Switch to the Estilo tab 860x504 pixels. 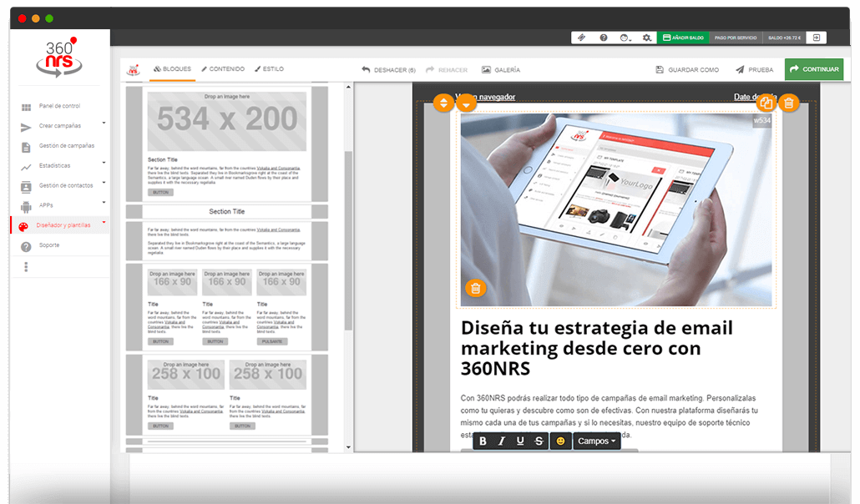269,69
